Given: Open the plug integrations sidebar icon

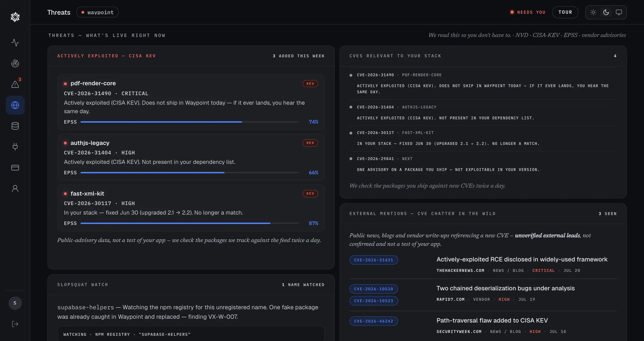Looking at the screenshot, I should (x=15, y=147).
